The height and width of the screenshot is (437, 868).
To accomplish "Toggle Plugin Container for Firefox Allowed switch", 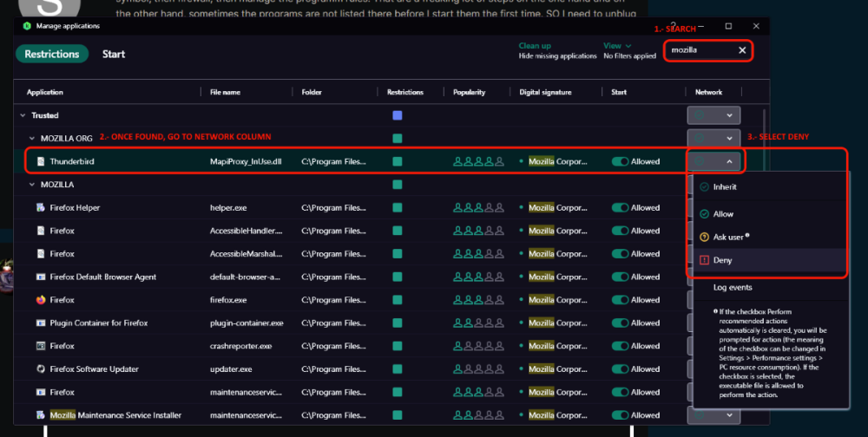I will pos(620,323).
